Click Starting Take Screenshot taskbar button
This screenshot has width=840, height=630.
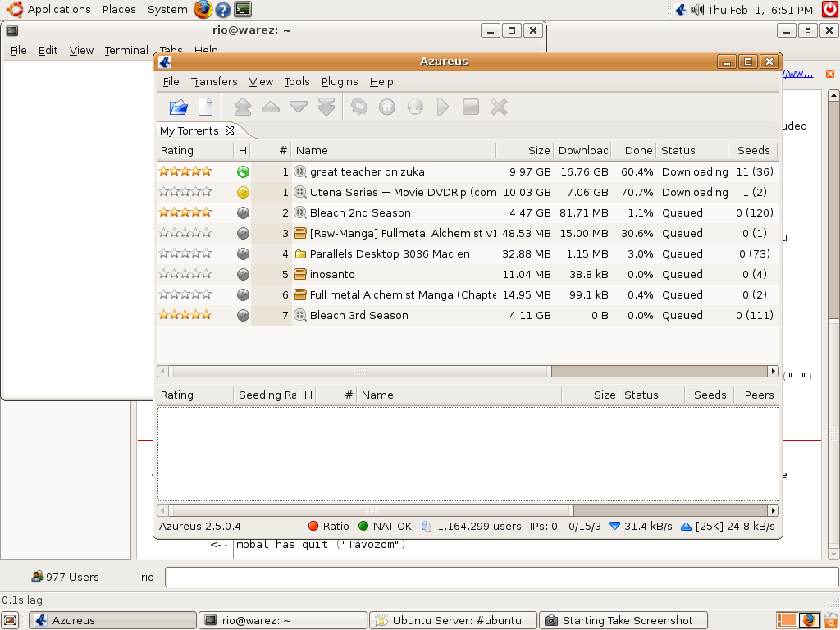click(623, 620)
